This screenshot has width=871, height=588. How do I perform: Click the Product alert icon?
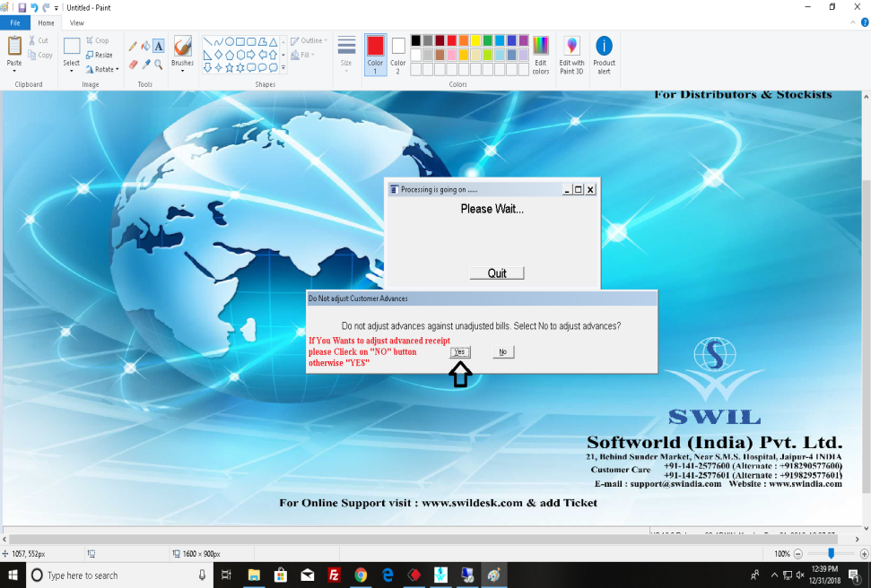604,54
